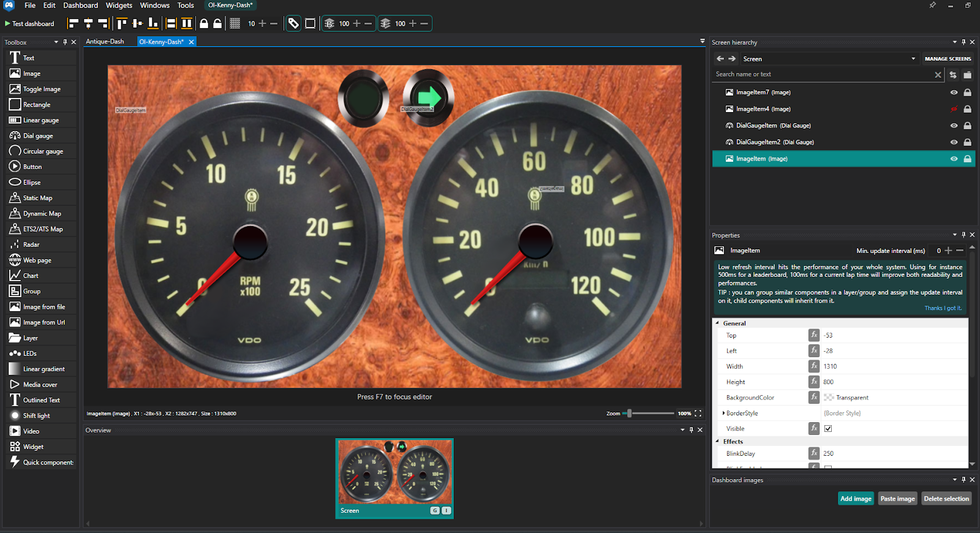Open the Dashboard menu
Screen dimensions: 980x533
pos(81,6)
